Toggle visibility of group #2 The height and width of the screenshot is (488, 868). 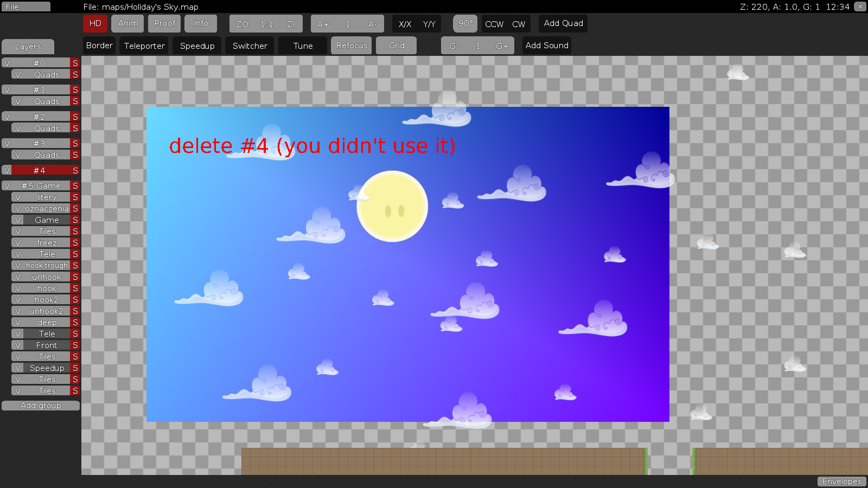point(7,116)
